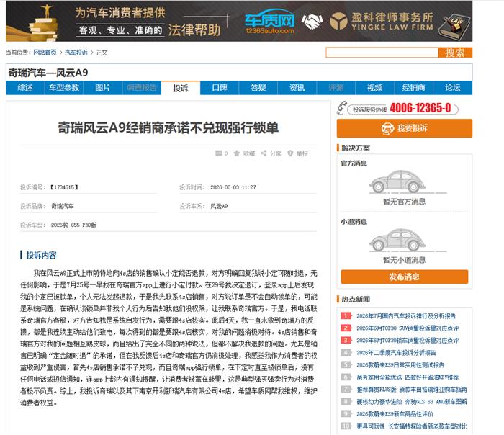Click the shield report (举报) icon
504x435 pixels.
pos(290,153)
